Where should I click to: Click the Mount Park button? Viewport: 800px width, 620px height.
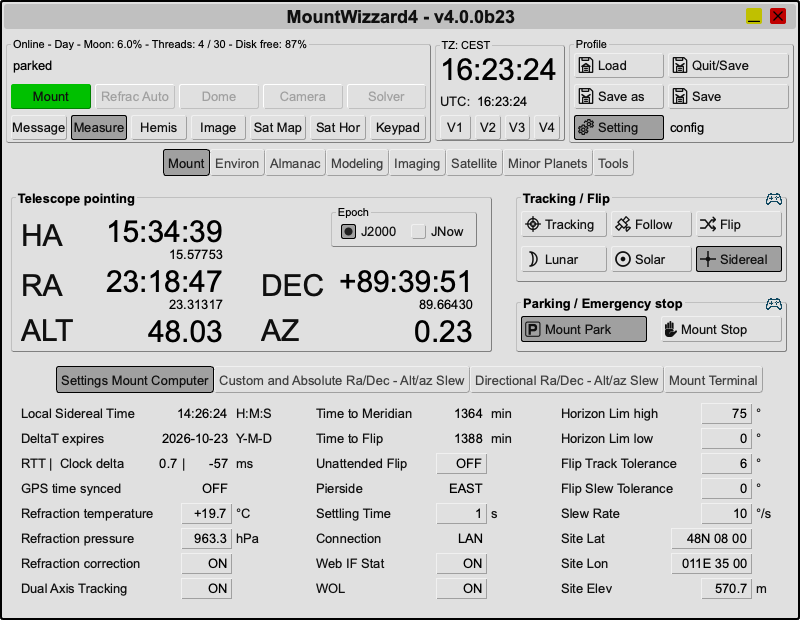584,330
